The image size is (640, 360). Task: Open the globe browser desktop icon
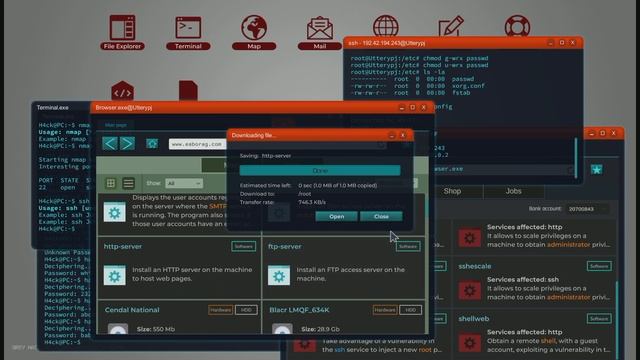tap(386, 26)
